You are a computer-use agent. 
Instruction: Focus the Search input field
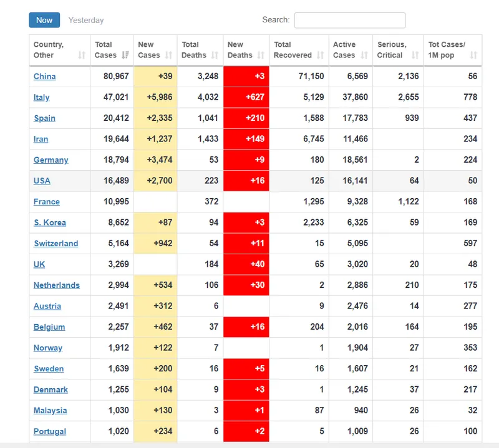tap(349, 21)
